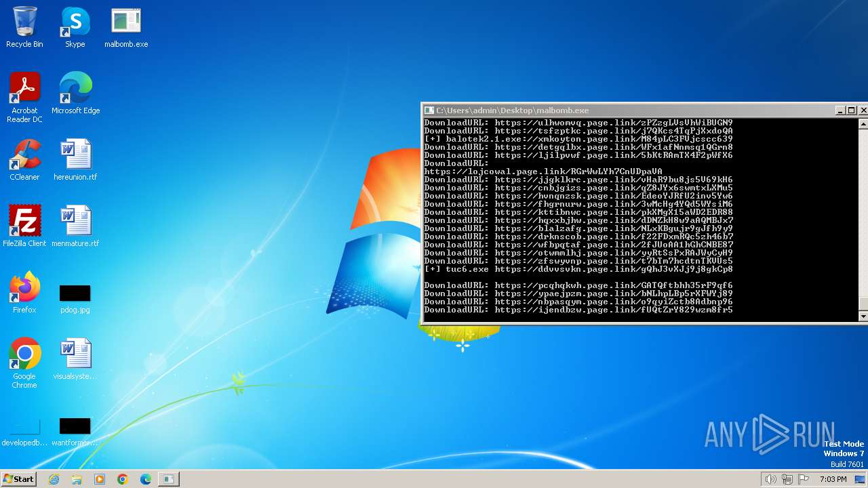
Task: Open console window system menu icon
Action: click(429, 110)
